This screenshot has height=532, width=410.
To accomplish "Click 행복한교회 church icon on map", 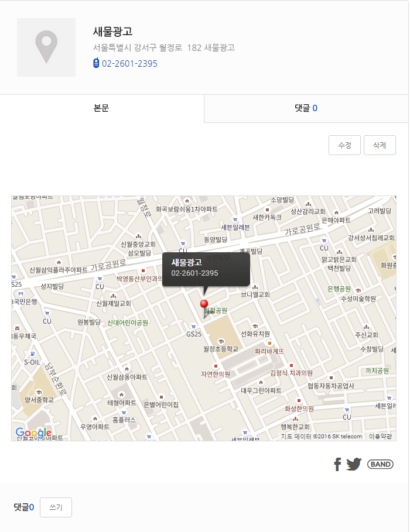I will pos(296,418).
